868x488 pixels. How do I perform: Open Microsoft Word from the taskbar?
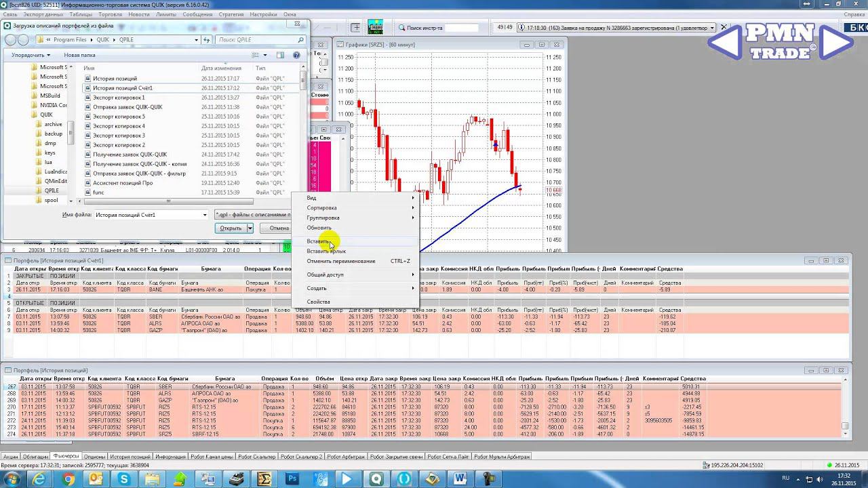[x=460, y=479]
